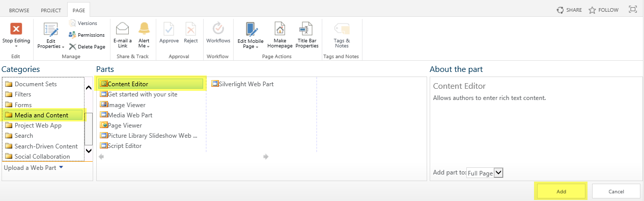Switch to the BROWSE tab
The width and height of the screenshot is (644, 201).
click(19, 10)
